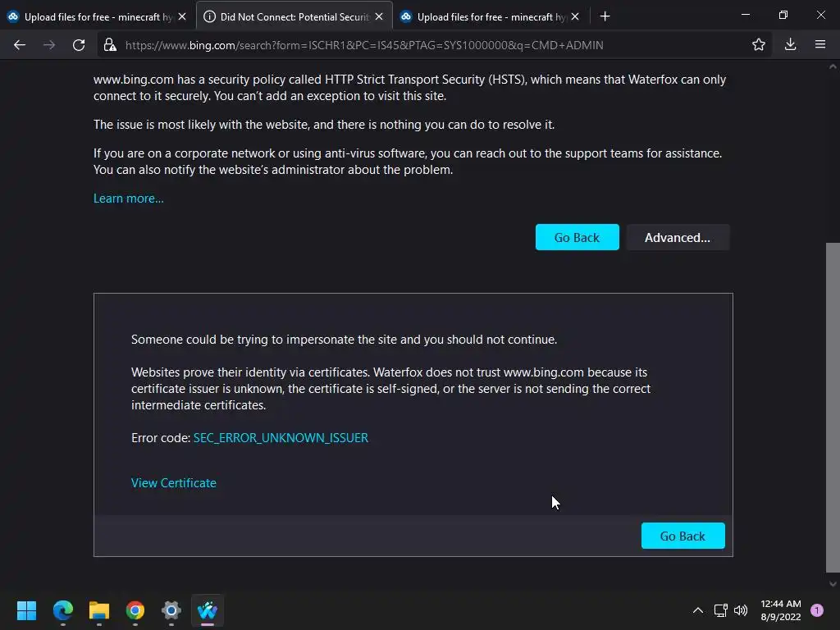
Task: Click the page vertical scrollbar thumb
Action: [x=833, y=407]
